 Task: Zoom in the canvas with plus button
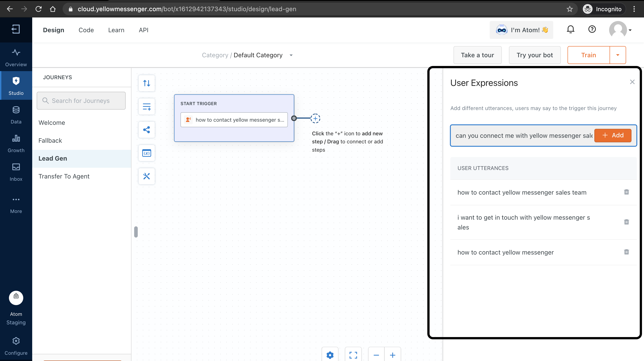pyautogui.click(x=392, y=355)
